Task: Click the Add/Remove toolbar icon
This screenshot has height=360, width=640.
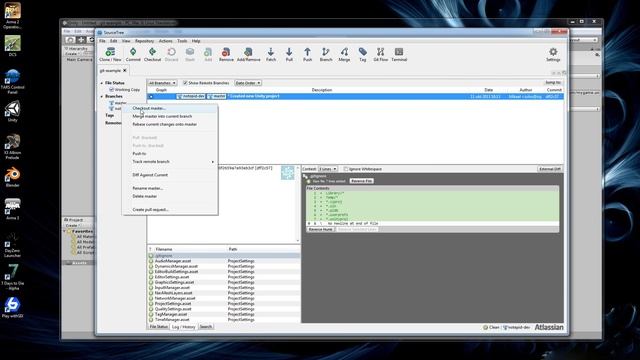Action: click(x=248, y=54)
